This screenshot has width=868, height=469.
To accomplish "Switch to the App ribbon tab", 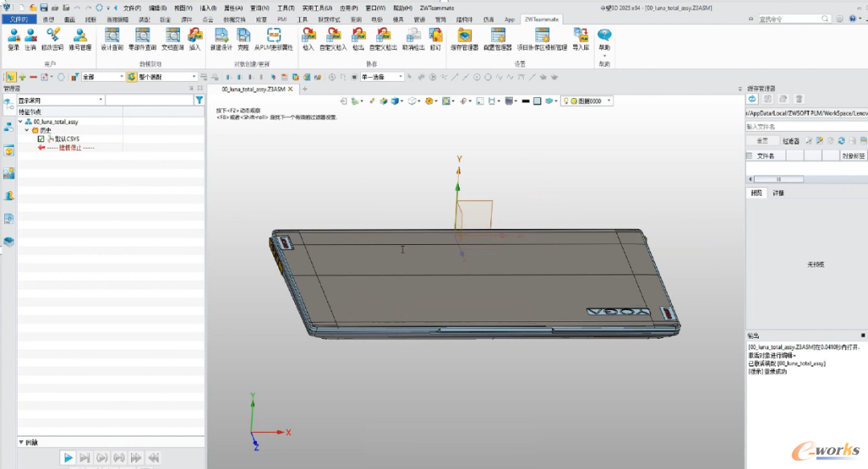I will 510,19.
